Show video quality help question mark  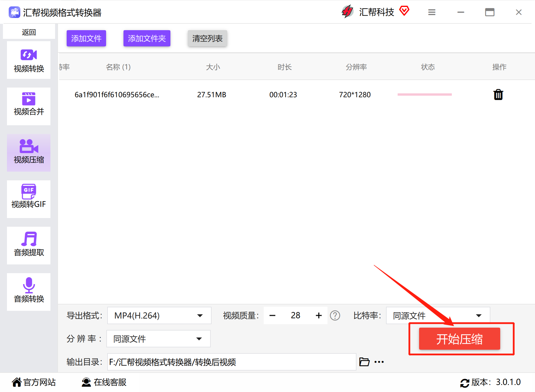tap(335, 315)
